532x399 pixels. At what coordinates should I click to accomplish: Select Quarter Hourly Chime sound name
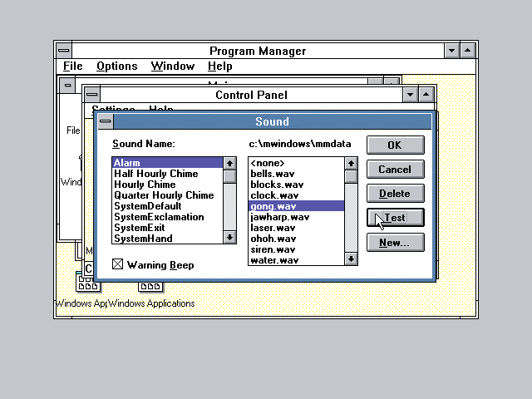(x=168, y=195)
